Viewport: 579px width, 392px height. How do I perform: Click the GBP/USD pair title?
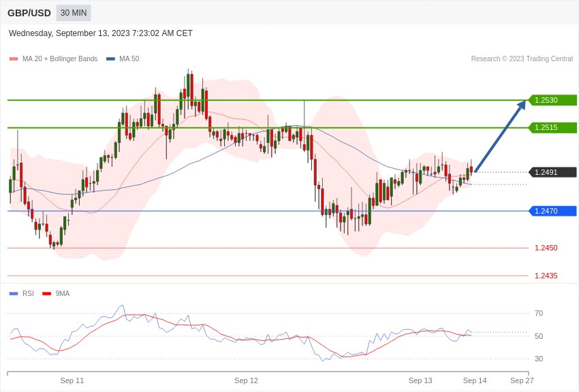click(x=29, y=13)
